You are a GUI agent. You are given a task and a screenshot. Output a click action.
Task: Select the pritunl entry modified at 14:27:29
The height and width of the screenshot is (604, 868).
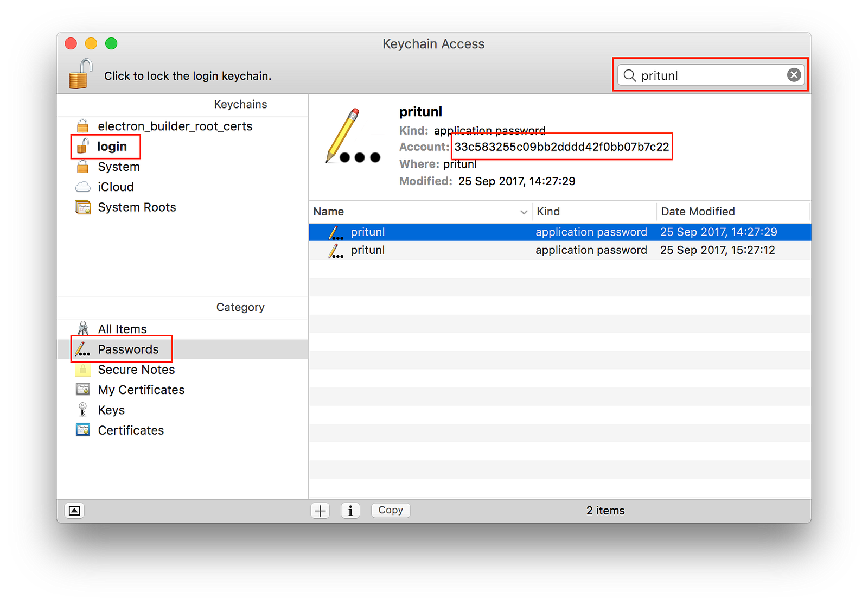(560, 232)
